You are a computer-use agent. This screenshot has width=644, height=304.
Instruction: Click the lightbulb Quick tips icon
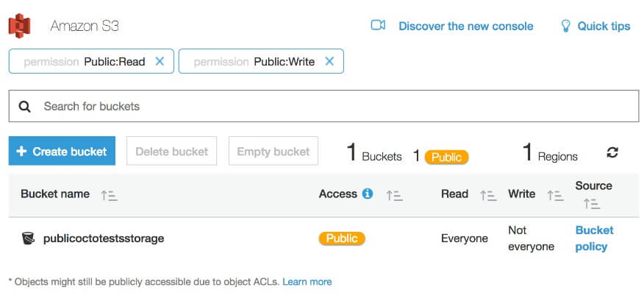coord(565,26)
